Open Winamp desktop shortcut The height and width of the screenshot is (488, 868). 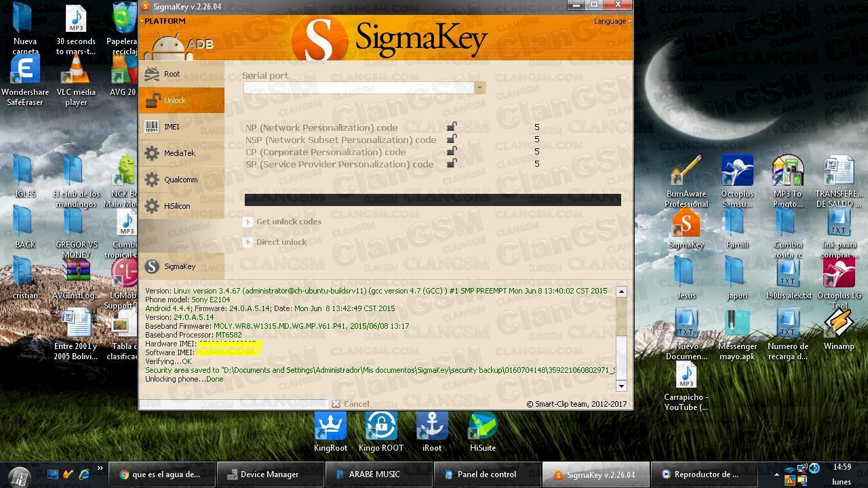[x=839, y=331]
